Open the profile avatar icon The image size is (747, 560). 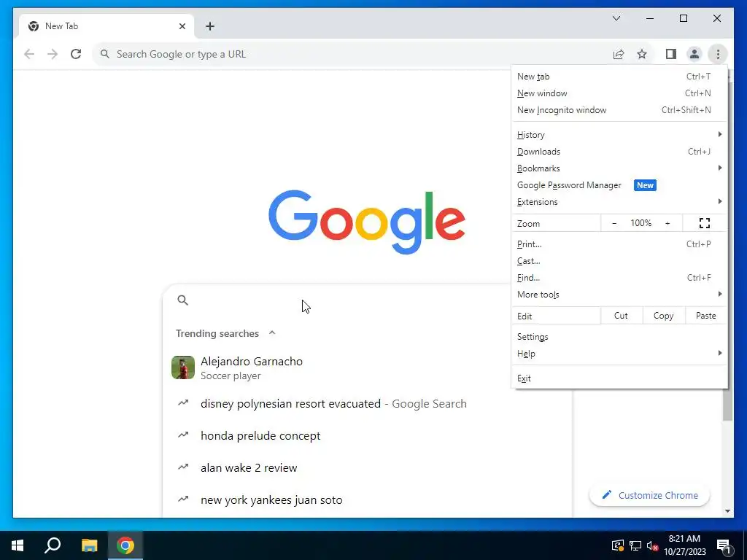694,54
